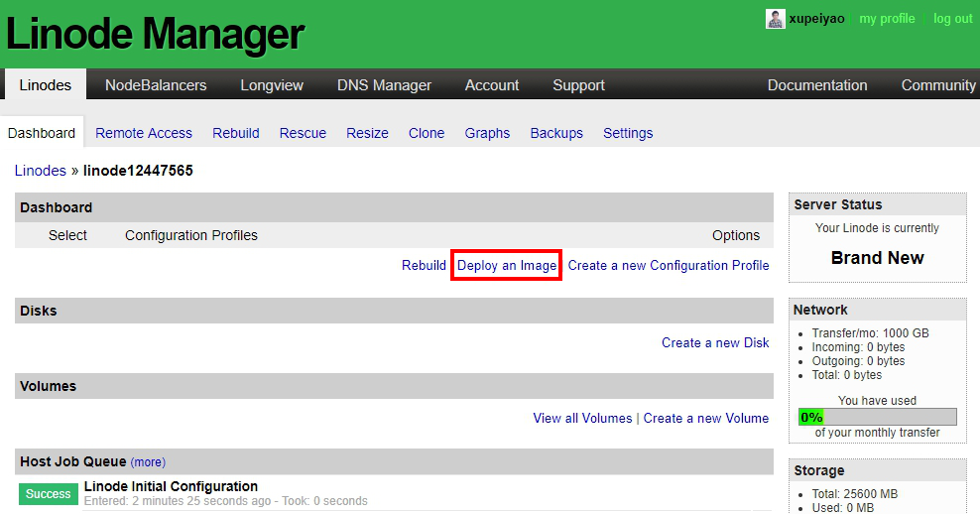Click the Deploy an Image link

click(507, 265)
